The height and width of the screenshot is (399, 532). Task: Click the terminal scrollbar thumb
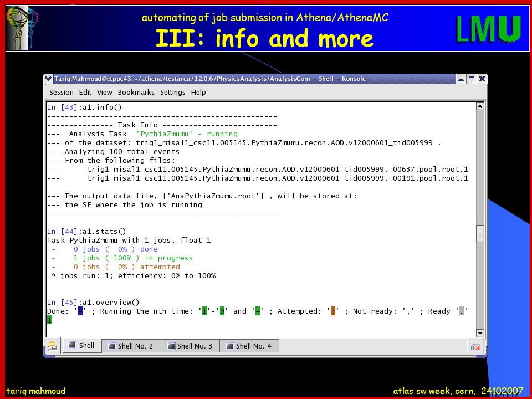(480, 234)
